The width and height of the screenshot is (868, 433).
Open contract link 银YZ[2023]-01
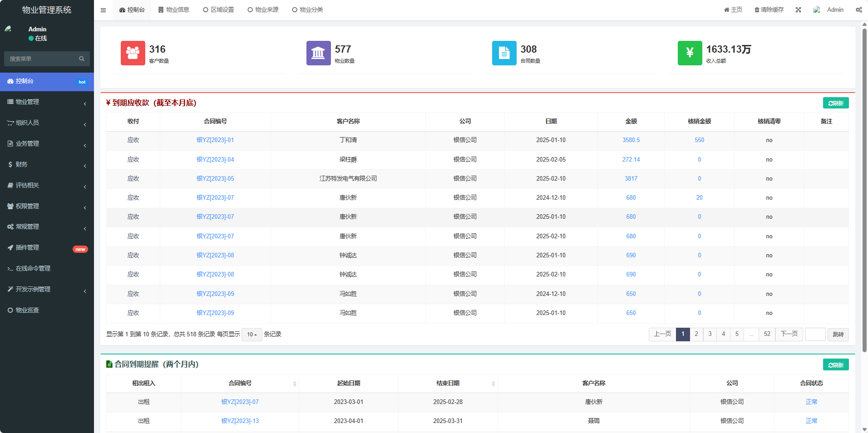[x=215, y=140]
